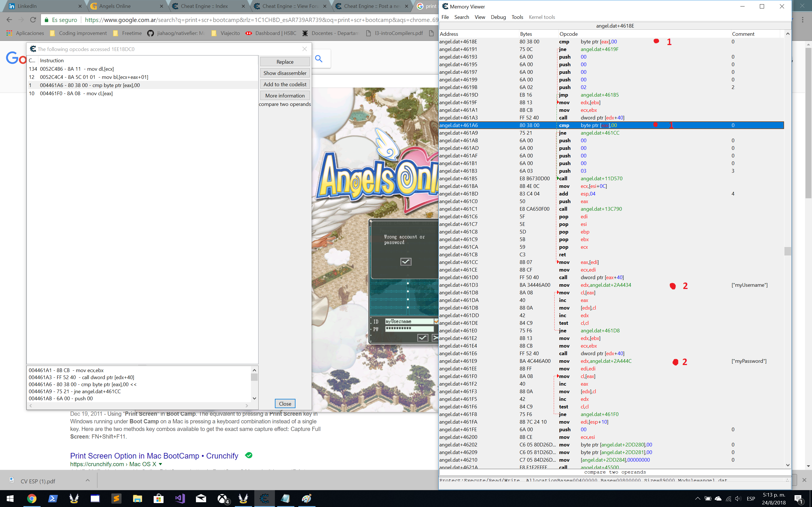The width and height of the screenshot is (812, 507).
Task: Click the Google search magnifier icon
Action: coord(319,59)
